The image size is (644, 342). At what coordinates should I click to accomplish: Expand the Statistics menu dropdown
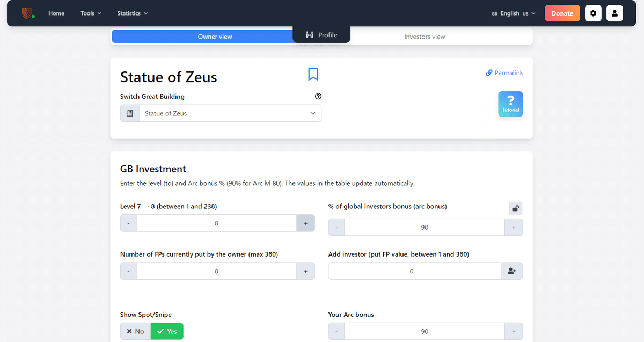(x=133, y=13)
